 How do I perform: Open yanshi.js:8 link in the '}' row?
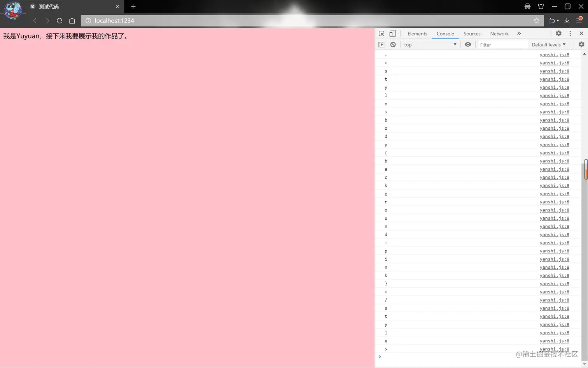click(554, 283)
